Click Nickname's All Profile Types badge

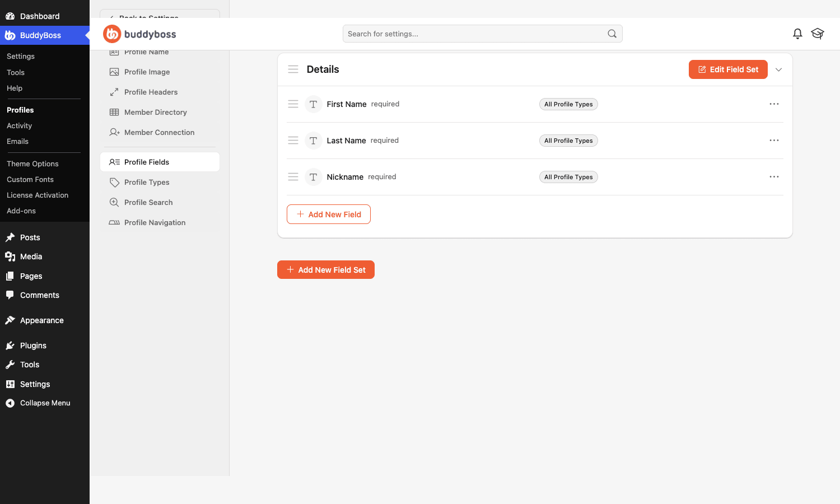tap(568, 177)
